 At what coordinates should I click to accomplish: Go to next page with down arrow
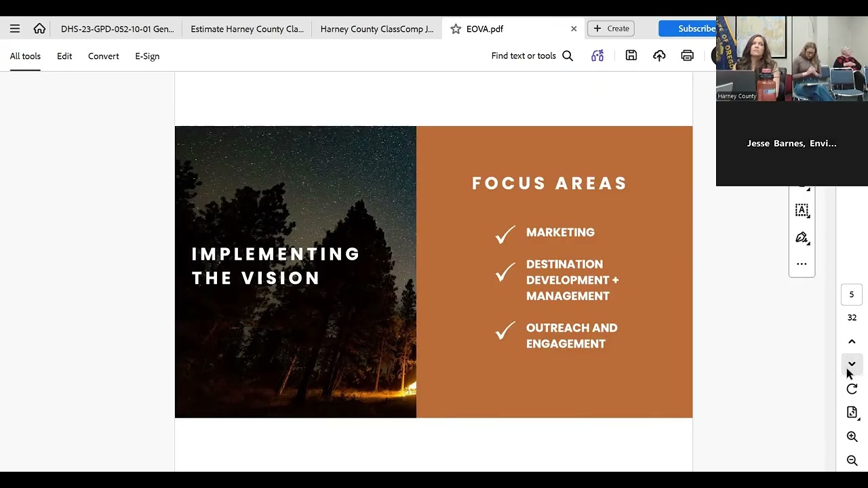[x=852, y=364]
